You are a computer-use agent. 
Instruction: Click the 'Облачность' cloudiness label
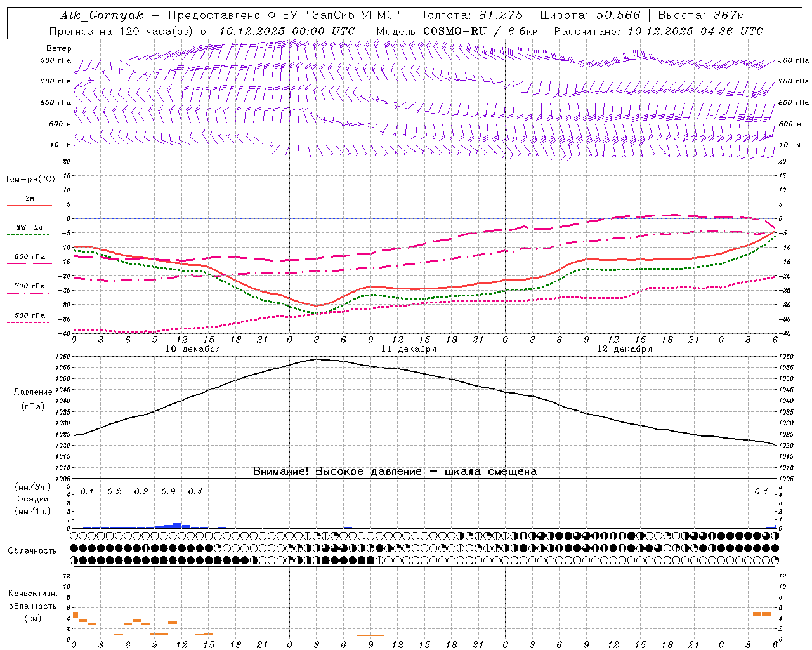point(32,551)
